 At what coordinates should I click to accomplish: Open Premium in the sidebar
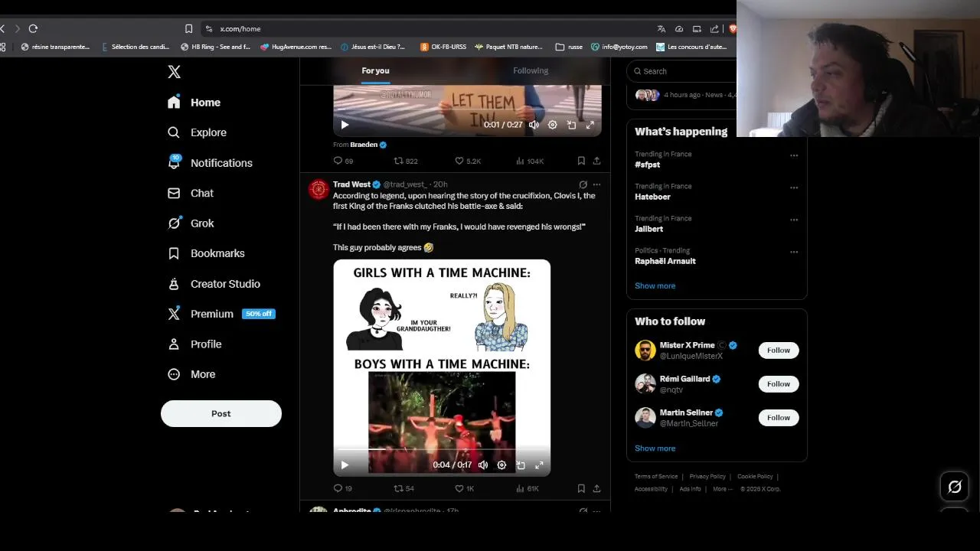(221, 314)
